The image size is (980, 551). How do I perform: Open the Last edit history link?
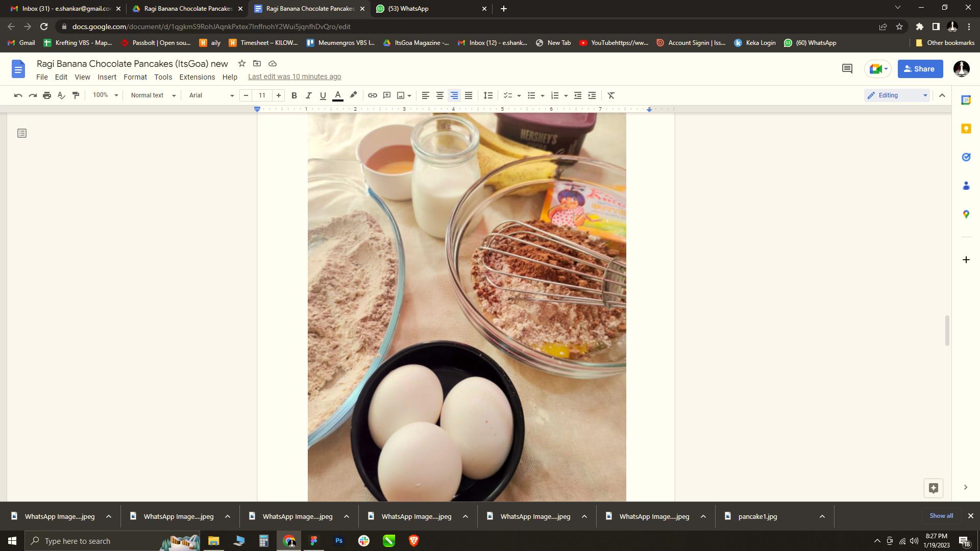point(295,77)
